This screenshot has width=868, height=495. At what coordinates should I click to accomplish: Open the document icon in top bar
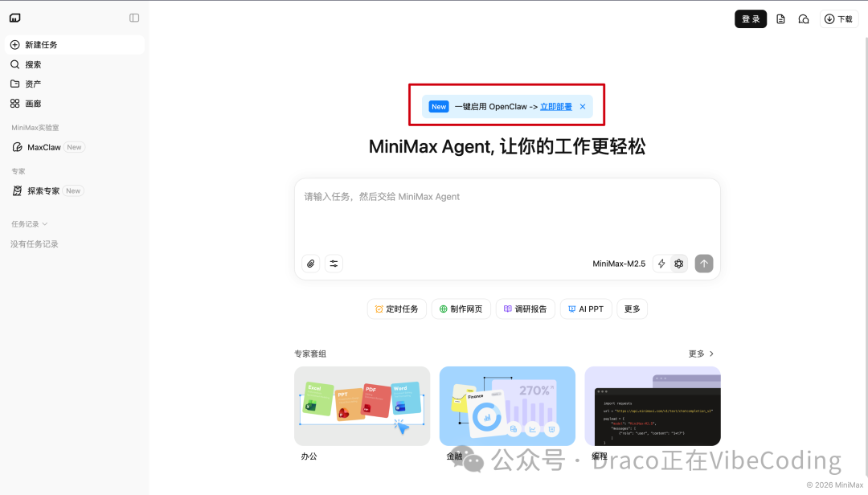[x=780, y=18]
